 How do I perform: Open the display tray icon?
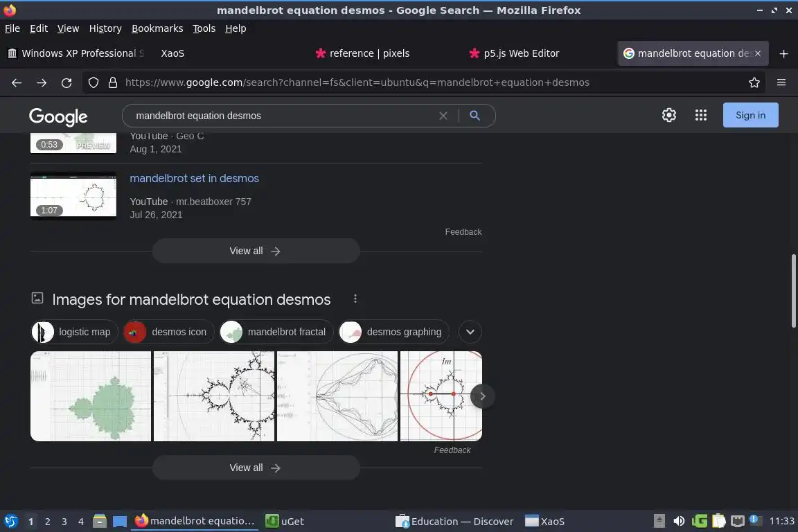(738, 521)
